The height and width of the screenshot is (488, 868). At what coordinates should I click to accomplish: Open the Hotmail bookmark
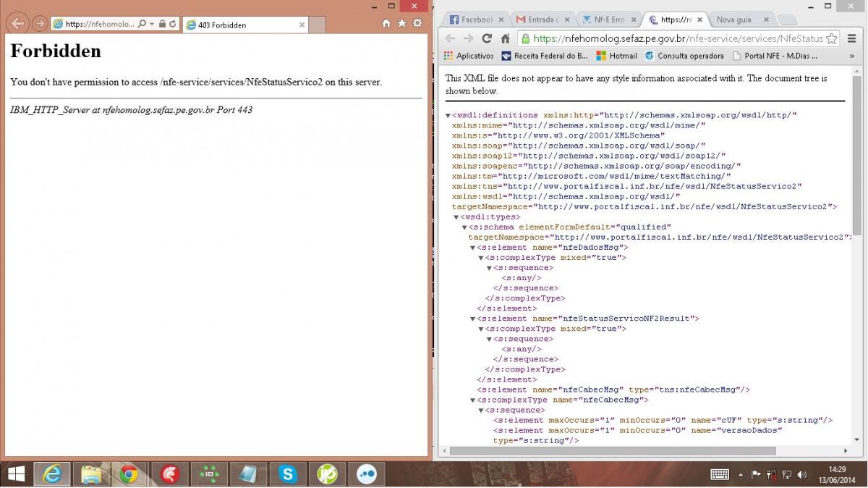click(616, 56)
